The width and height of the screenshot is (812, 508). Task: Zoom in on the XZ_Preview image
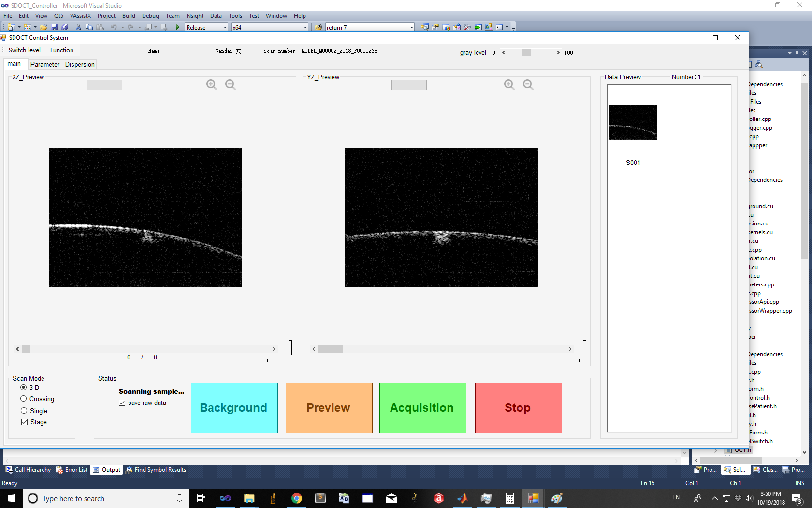pos(211,85)
